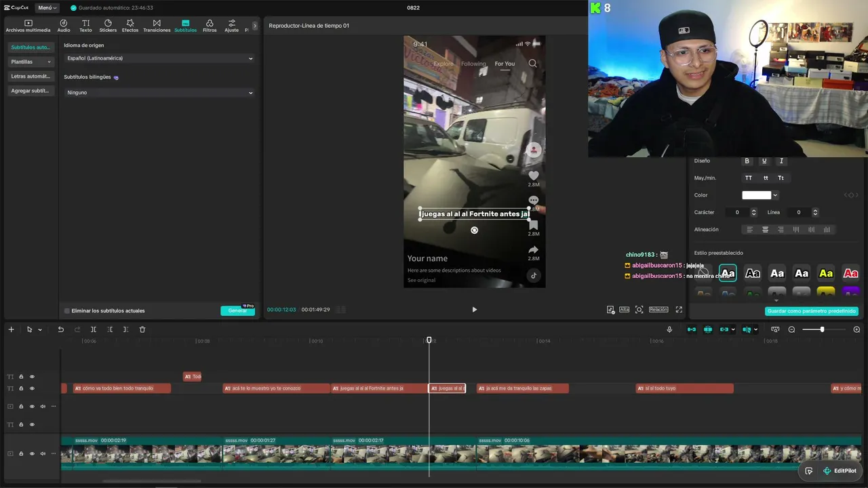Toggle underline text formatting
Image resolution: width=868 pixels, height=488 pixels.
764,161
